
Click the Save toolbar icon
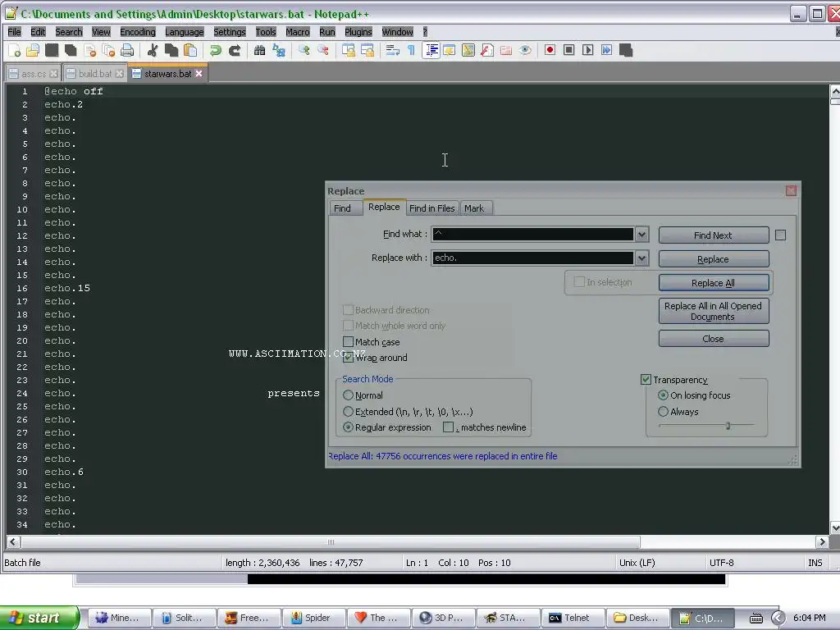pyautogui.click(x=52, y=50)
